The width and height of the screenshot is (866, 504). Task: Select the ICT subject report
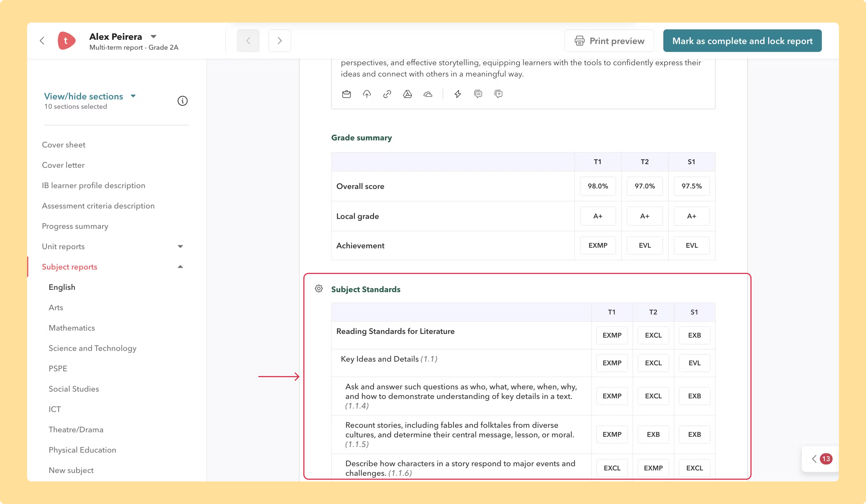pos(55,409)
